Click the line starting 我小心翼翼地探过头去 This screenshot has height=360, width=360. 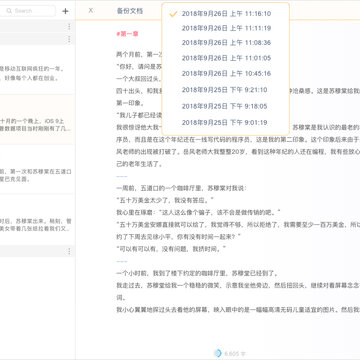(238, 310)
